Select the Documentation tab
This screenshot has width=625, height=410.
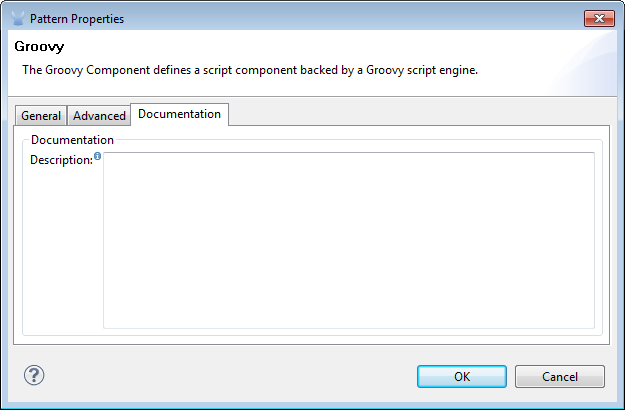click(x=179, y=114)
